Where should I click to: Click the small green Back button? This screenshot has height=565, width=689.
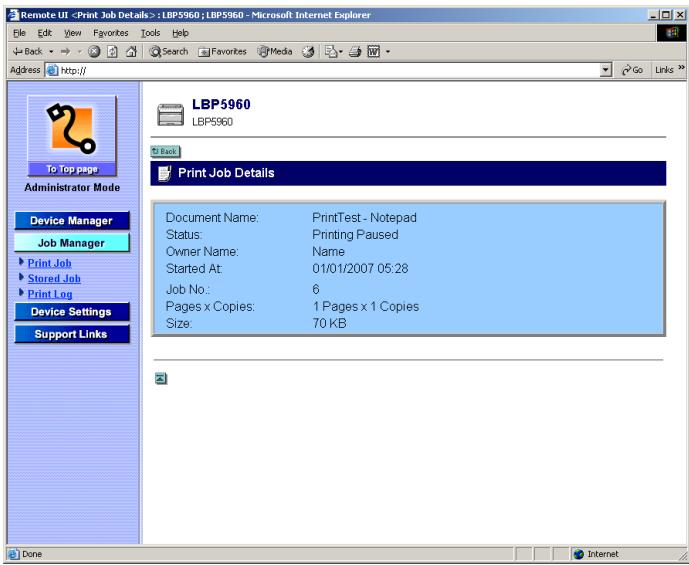[165, 152]
